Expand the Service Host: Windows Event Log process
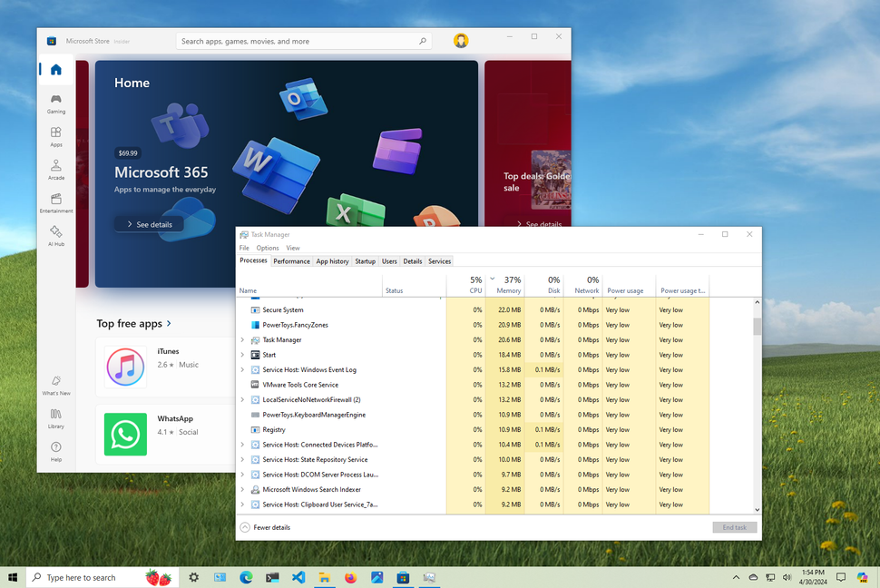The image size is (880, 588). point(241,369)
